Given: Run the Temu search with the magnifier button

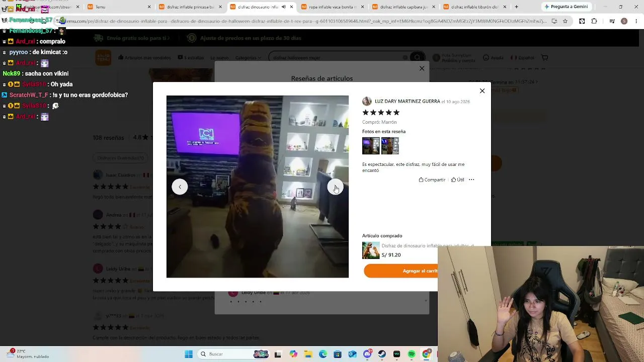Looking at the screenshot, I should [x=417, y=57].
